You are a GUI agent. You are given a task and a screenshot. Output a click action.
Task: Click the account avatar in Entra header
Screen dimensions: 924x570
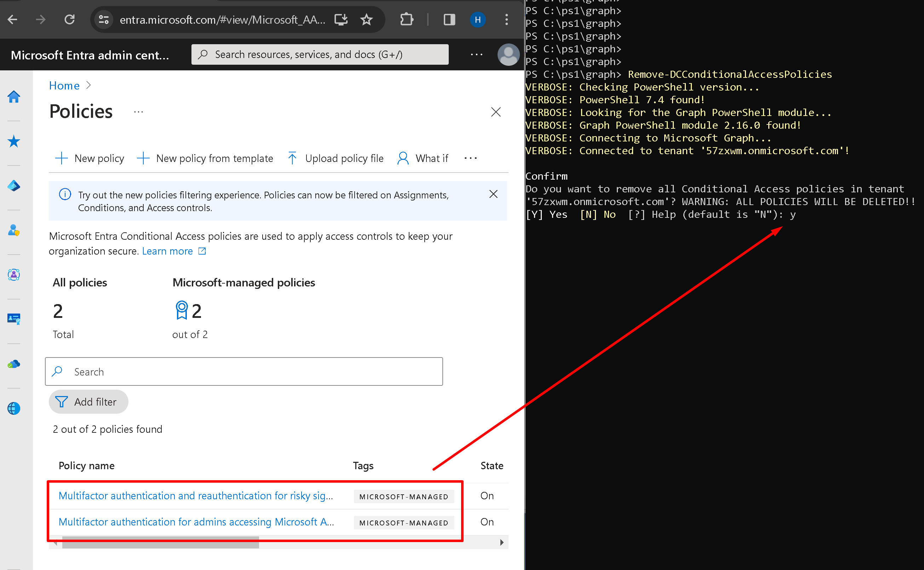(x=508, y=55)
